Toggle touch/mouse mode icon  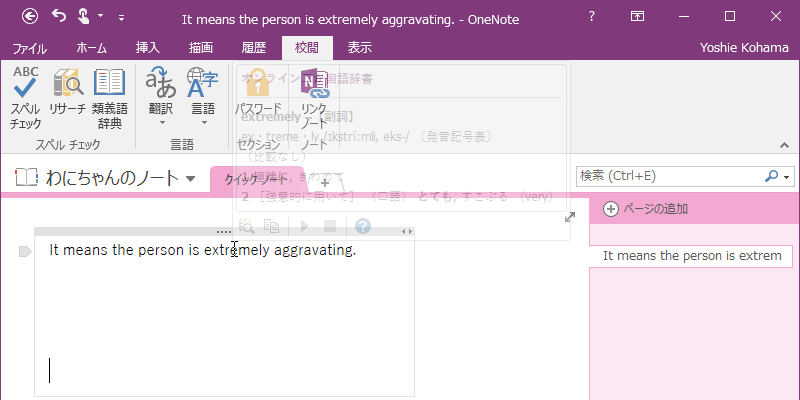[83, 16]
